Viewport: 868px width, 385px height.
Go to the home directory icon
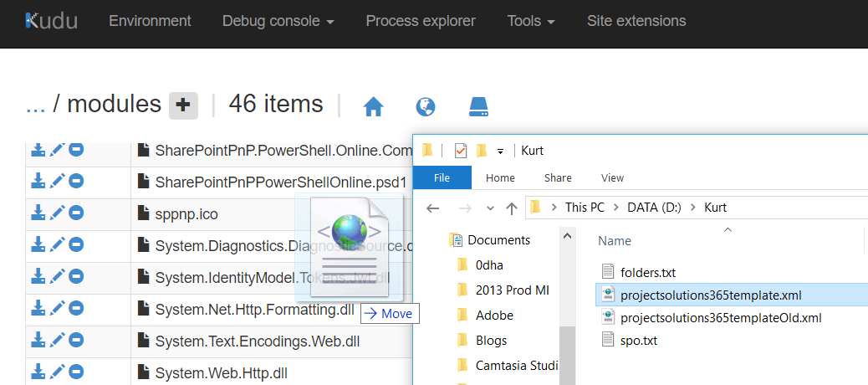[374, 106]
